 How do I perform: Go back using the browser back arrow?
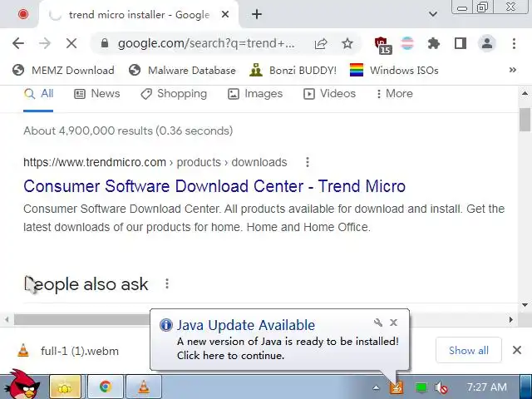(18, 43)
